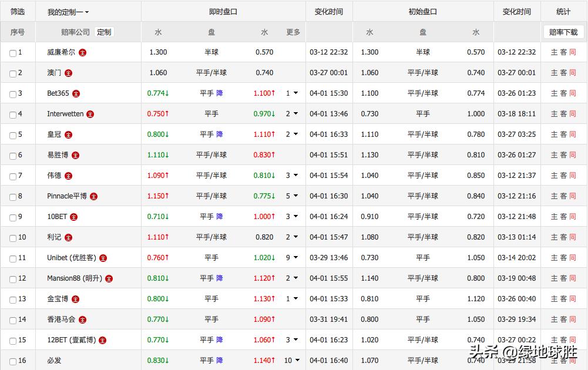Screen dimensions: 588x370
Task: Click 赔率下载 button
Action: pyautogui.click(x=563, y=32)
